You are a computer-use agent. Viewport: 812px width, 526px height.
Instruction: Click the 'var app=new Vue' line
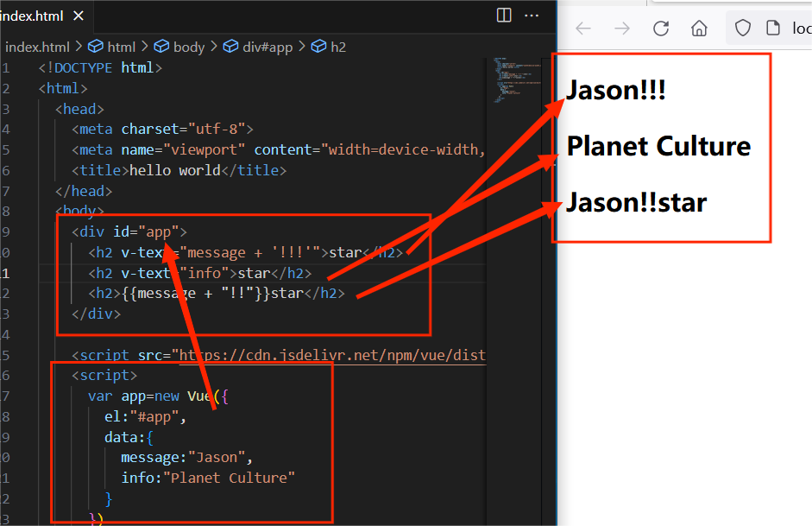[x=159, y=396]
